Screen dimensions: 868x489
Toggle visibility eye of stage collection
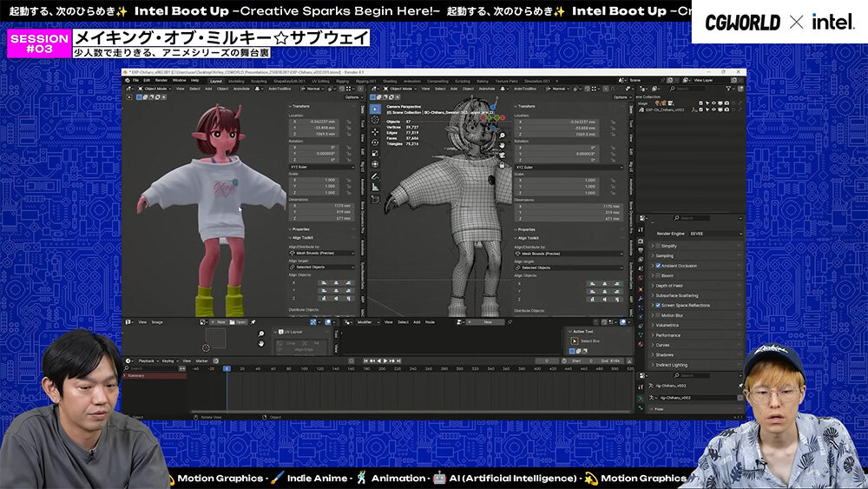click(x=713, y=103)
